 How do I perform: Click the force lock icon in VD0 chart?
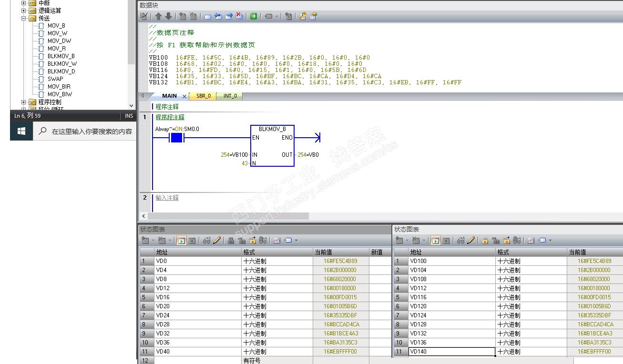pyautogui.click(x=231, y=241)
